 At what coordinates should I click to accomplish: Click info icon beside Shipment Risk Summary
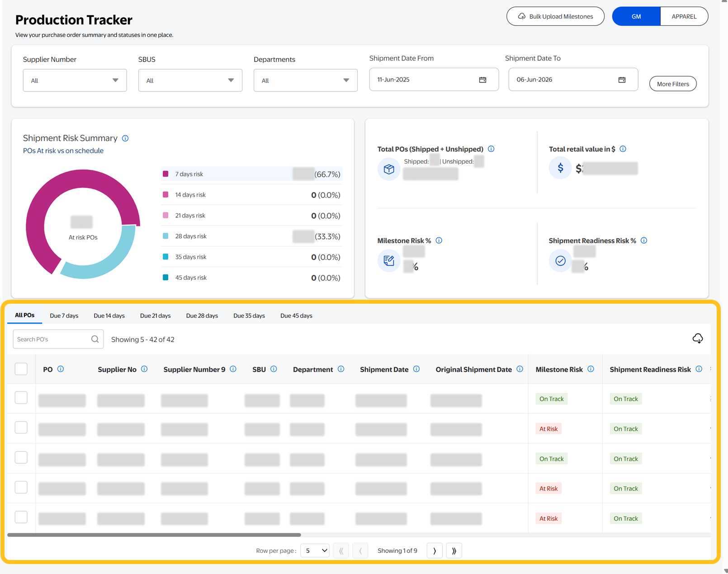tap(125, 138)
